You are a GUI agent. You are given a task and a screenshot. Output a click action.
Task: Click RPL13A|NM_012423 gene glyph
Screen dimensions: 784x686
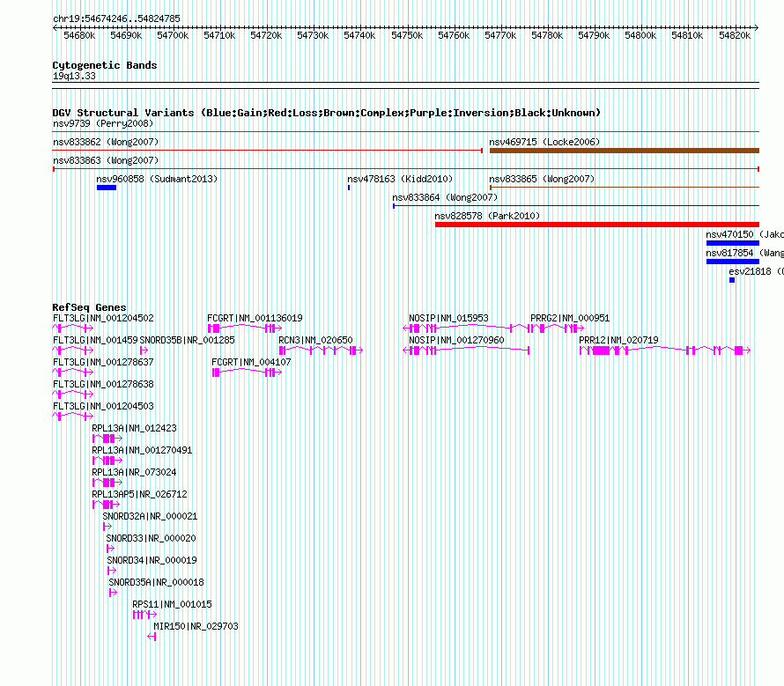[x=107, y=439]
